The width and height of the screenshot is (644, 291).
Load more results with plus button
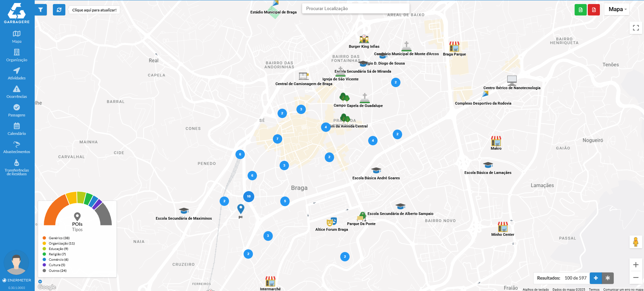[x=595, y=278]
